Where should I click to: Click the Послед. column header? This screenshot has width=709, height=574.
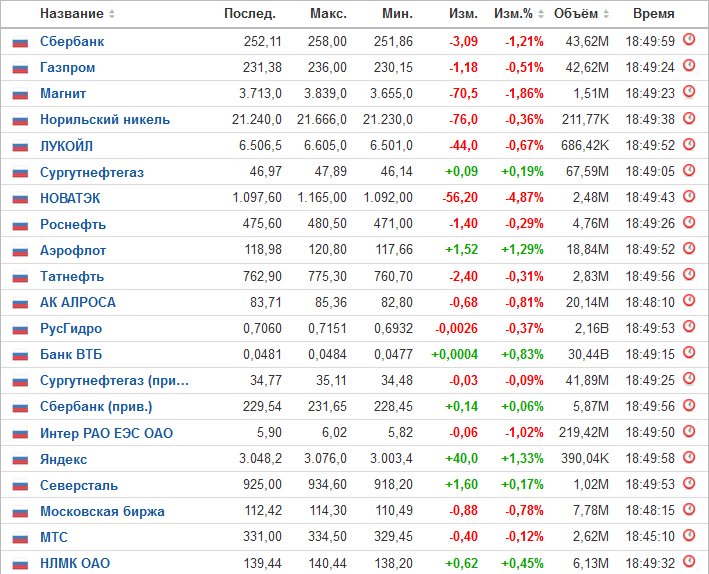coord(250,14)
